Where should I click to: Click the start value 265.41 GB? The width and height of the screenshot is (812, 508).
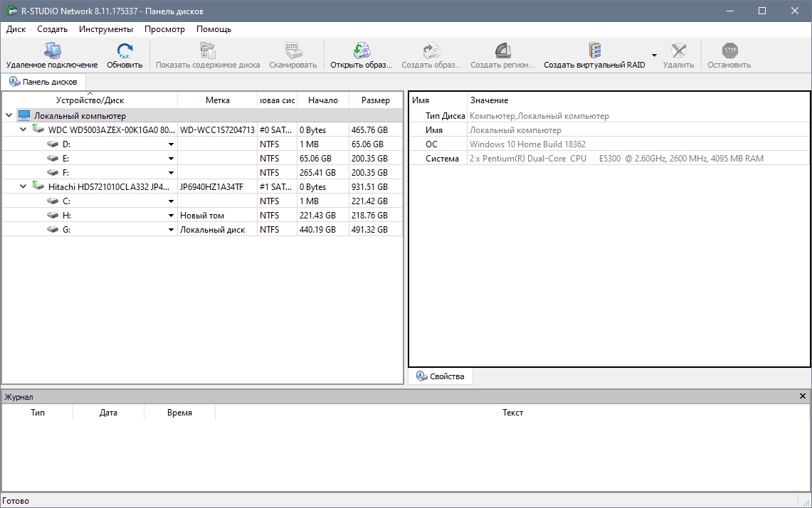317,172
